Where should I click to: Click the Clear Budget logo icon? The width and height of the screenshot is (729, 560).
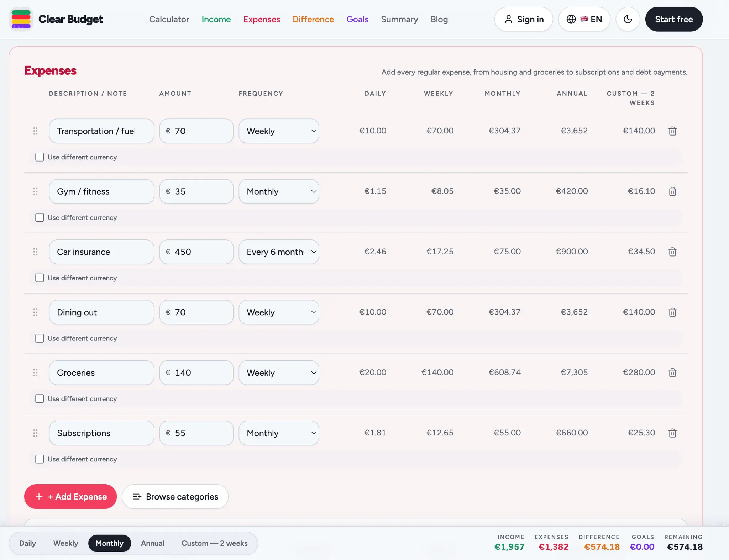click(21, 19)
